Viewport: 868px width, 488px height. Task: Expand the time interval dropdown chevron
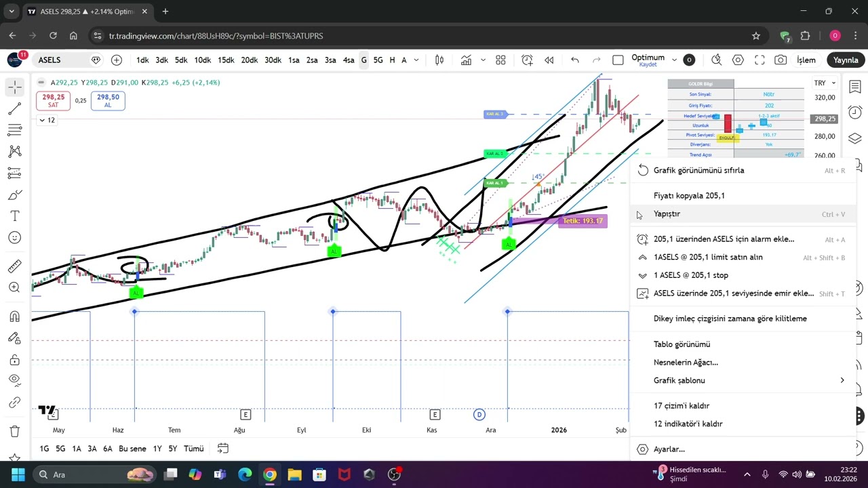[416, 60]
